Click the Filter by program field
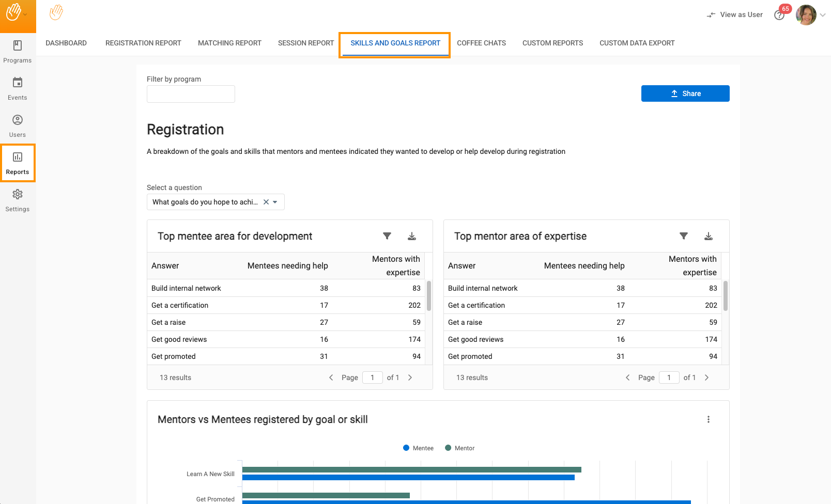 [x=191, y=94]
